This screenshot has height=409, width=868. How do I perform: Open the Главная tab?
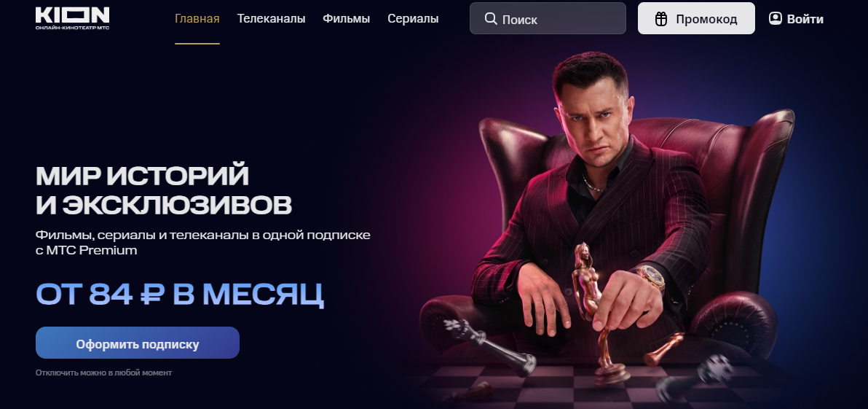[x=197, y=19]
